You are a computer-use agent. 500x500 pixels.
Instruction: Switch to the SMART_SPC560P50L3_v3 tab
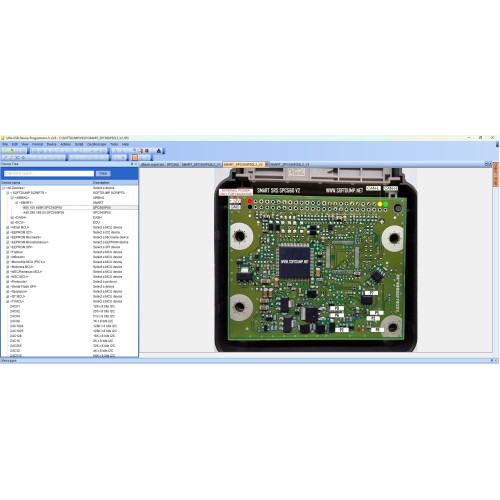click(x=290, y=164)
